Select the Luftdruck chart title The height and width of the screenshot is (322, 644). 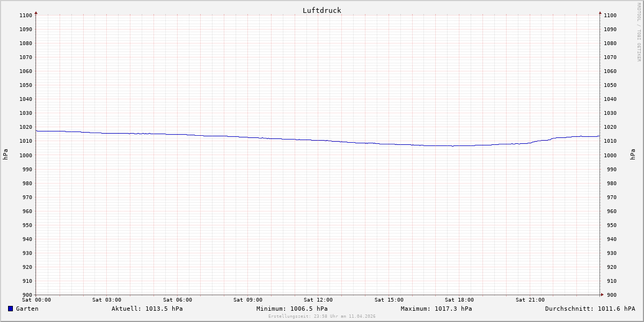click(321, 10)
